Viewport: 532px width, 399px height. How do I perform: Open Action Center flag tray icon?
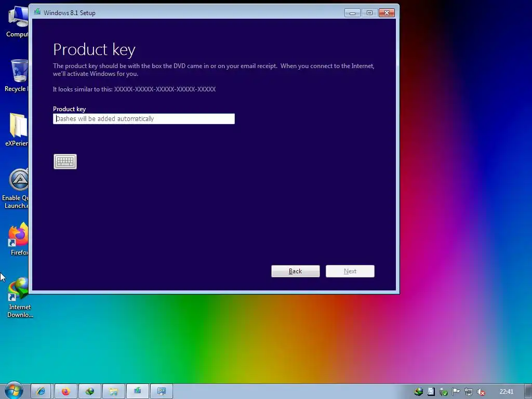(x=456, y=392)
